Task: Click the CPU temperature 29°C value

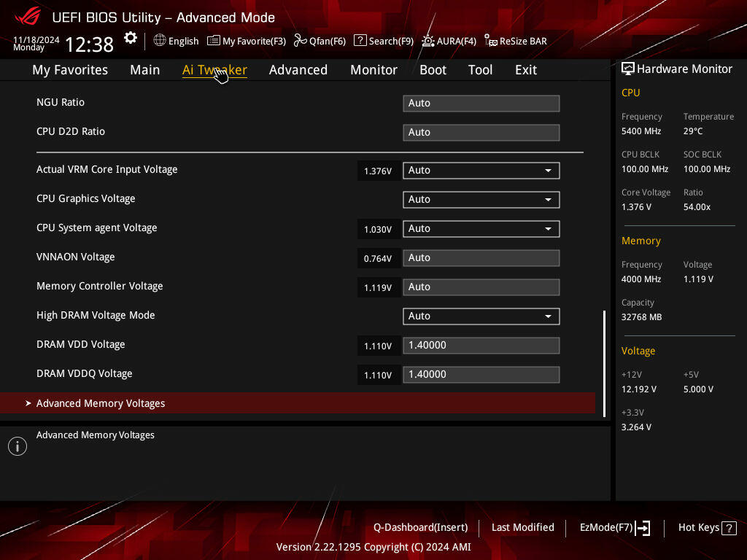Action: pyautogui.click(x=693, y=131)
